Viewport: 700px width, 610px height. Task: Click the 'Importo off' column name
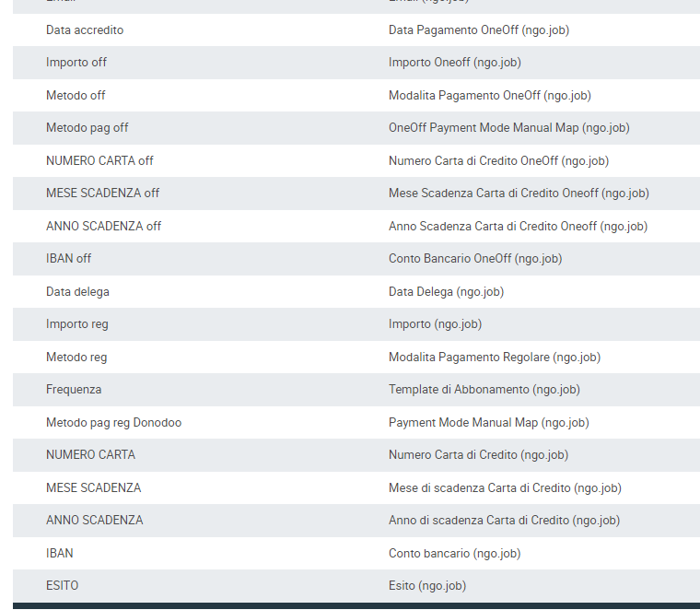(76, 63)
